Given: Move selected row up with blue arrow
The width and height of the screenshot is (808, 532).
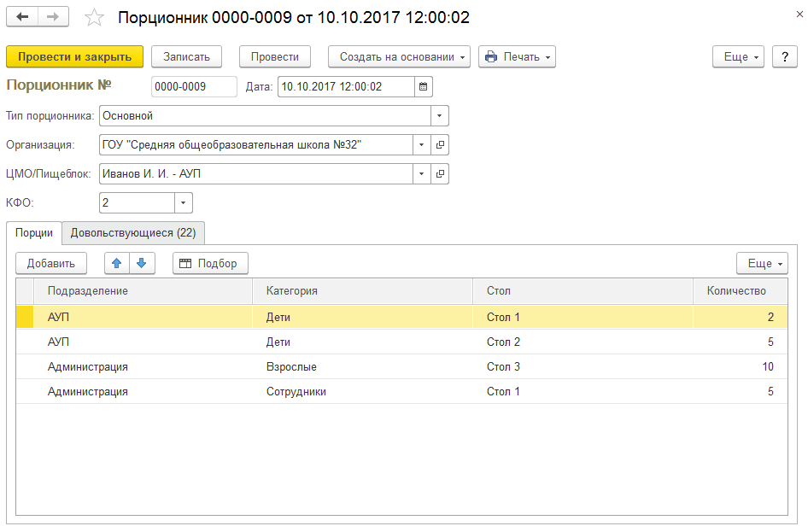Looking at the screenshot, I should click(x=116, y=263).
